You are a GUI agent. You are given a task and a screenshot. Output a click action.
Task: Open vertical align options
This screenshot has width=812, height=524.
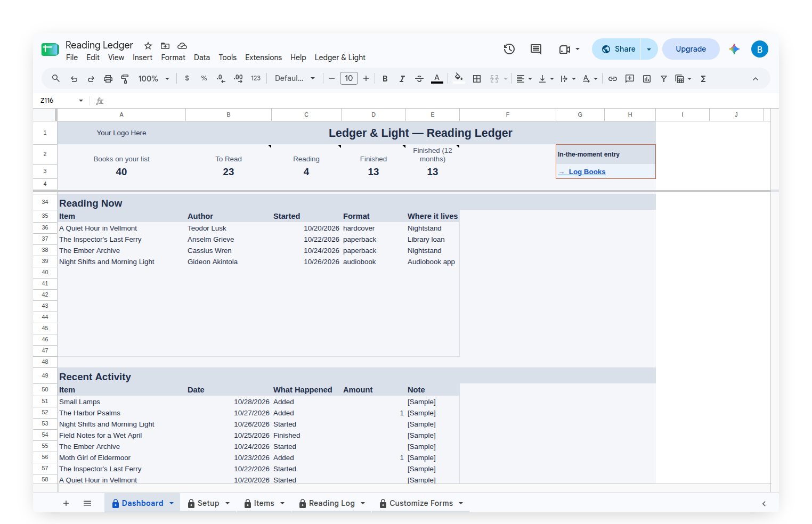pyautogui.click(x=546, y=79)
